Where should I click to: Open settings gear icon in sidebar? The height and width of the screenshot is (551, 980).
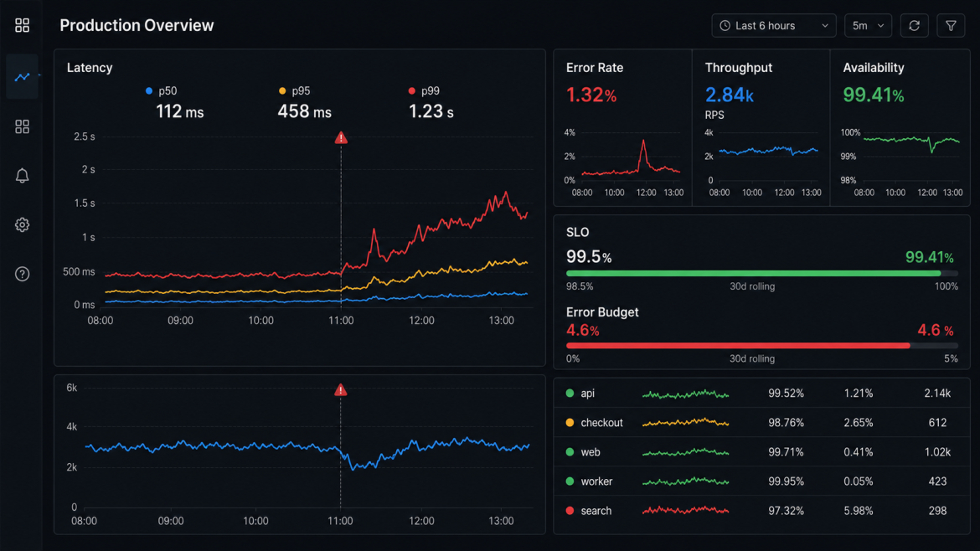(22, 225)
